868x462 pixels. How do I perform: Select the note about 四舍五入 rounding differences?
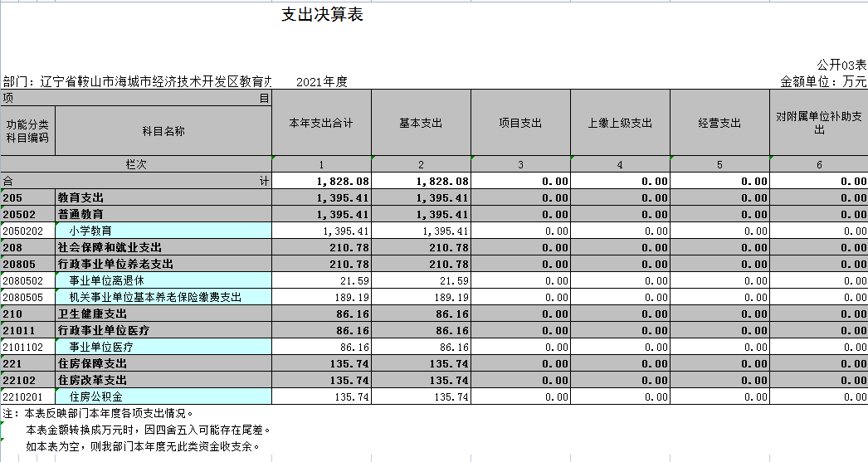pos(149,430)
